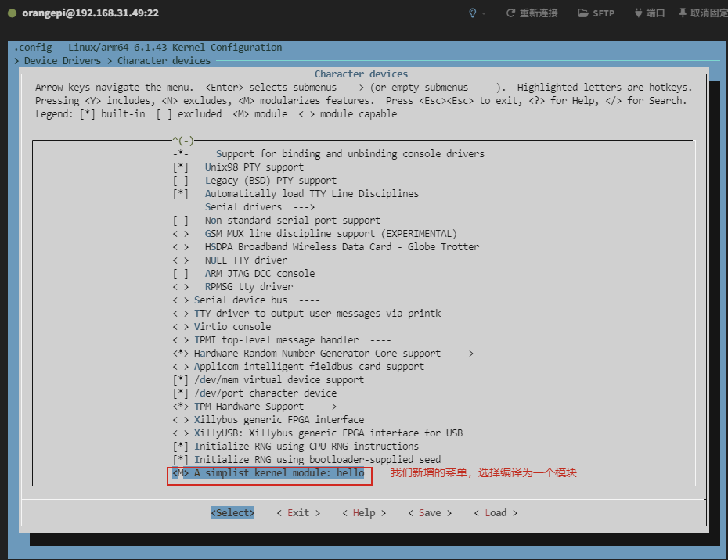Viewport: 728px width, 560px height.
Task: Click the Save button
Action: coord(430,512)
